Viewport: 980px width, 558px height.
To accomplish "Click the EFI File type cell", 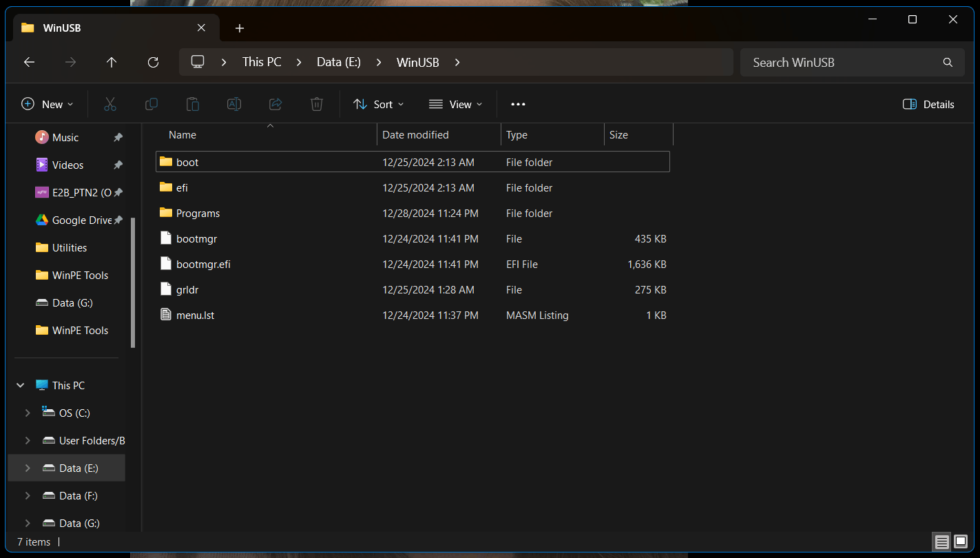I will 522,264.
